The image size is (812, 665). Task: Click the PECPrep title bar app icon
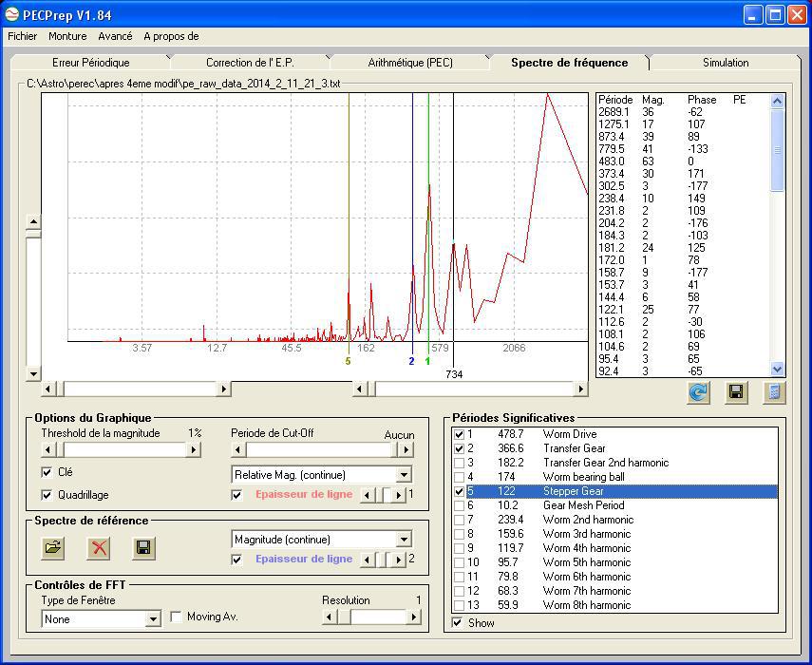click(x=11, y=14)
